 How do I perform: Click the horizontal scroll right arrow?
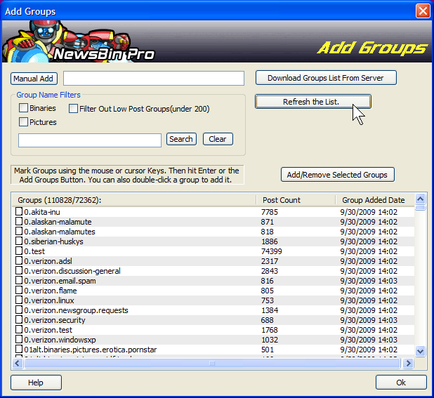[408, 363]
